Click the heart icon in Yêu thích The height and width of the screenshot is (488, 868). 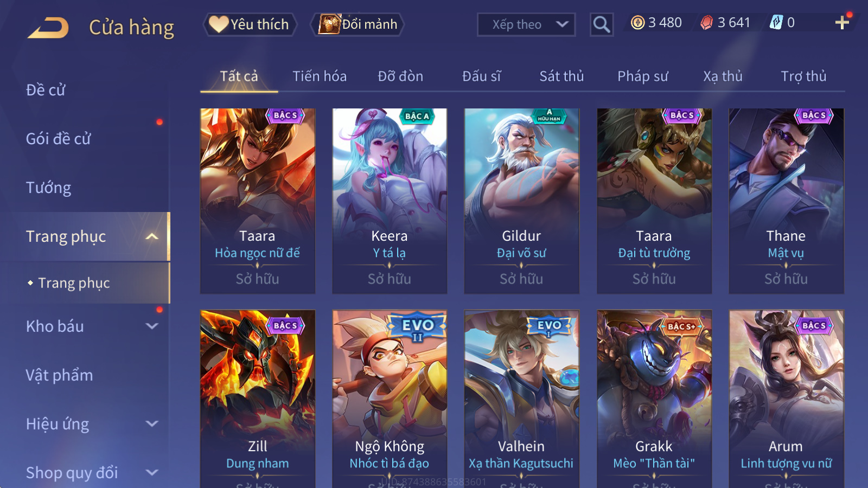219,24
